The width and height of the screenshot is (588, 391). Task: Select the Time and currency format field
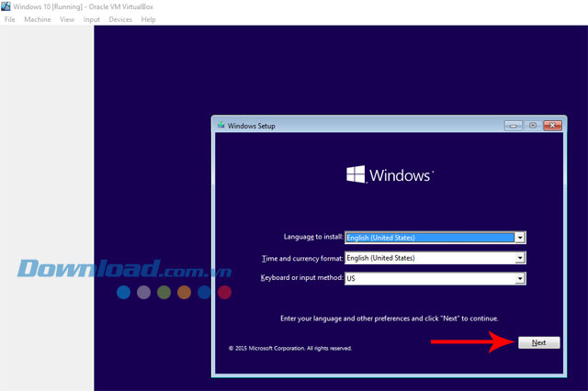coord(435,258)
